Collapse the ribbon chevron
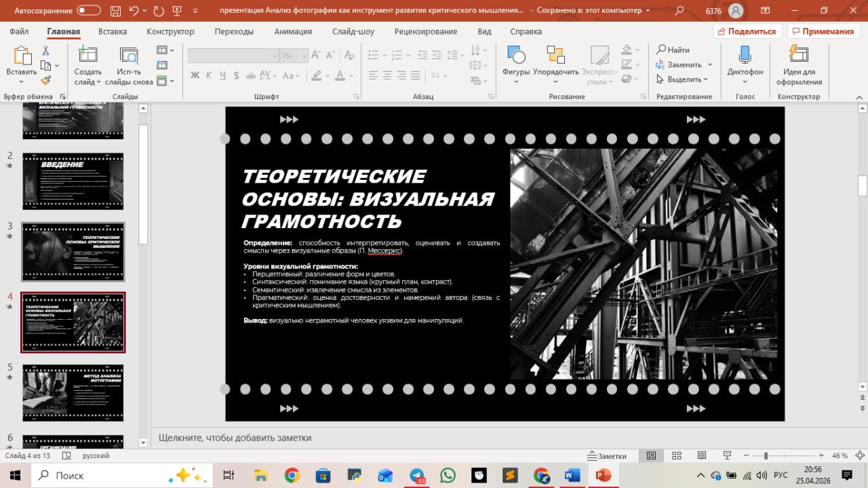This screenshot has width=868, height=488. (x=859, y=96)
